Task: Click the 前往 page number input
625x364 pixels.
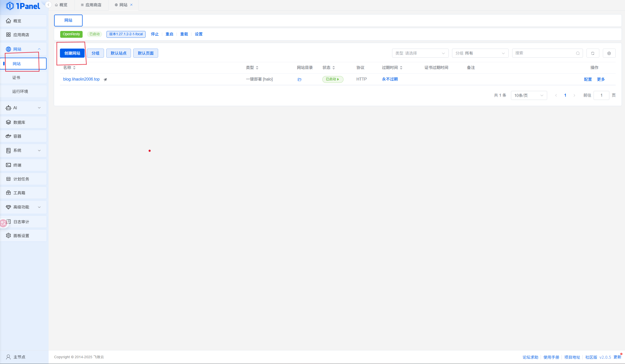Action: pyautogui.click(x=601, y=95)
